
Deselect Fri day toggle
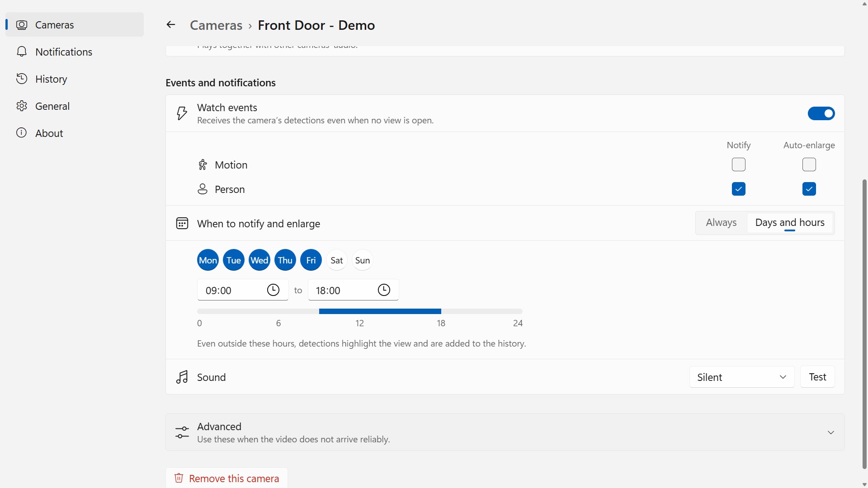pyautogui.click(x=311, y=260)
